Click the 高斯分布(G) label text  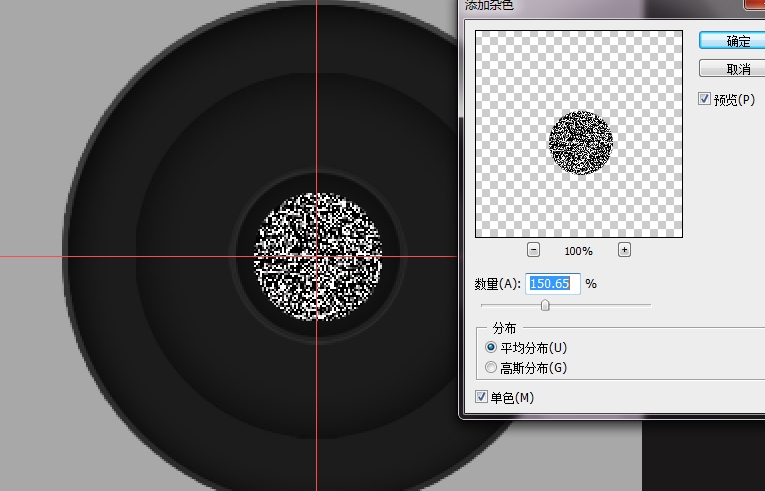click(x=533, y=368)
